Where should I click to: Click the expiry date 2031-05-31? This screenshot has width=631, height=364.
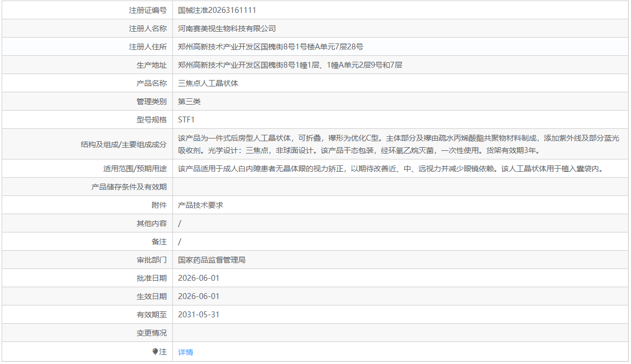(x=199, y=315)
